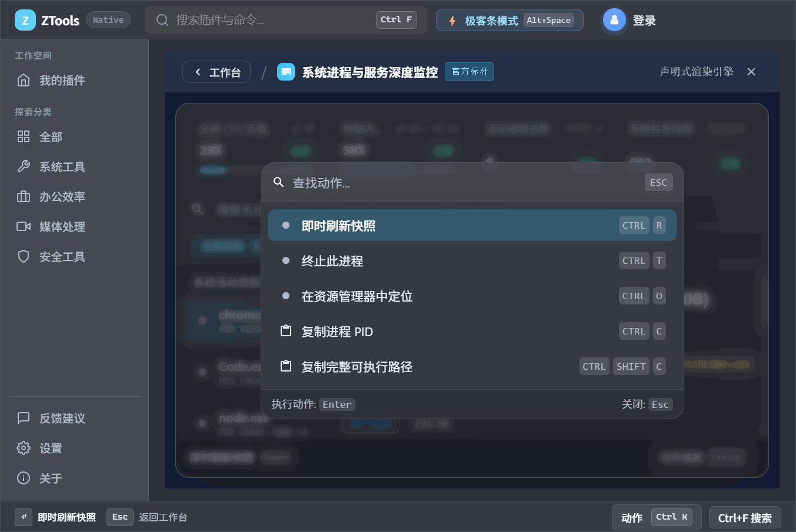Click 返回工作台 in the bottom bar
The height and width of the screenshot is (532, 796).
[x=163, y=517]
